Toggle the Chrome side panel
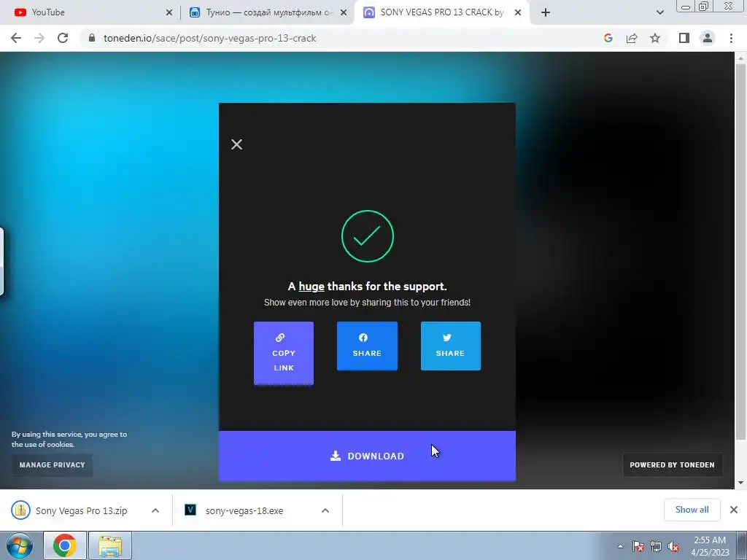This screenshot has height=560, width=747. tap(684, 38)
